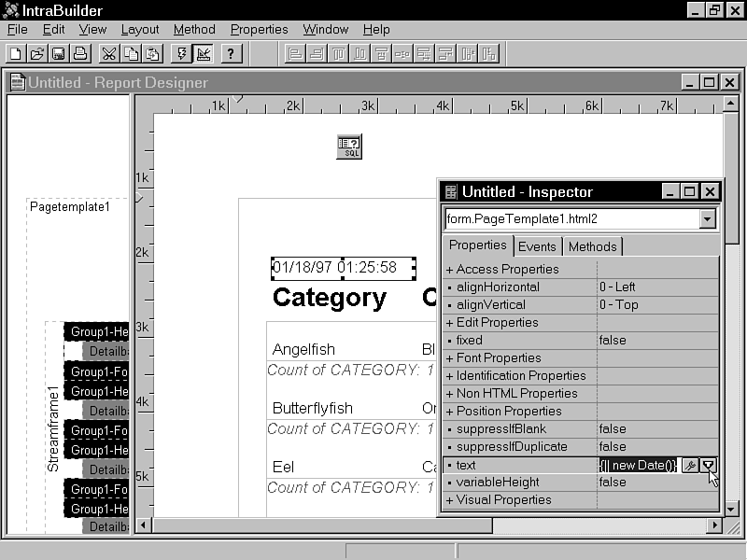Click the Print toolbar icon
The width and height of the screenshot is (747, 560).
[x=80, y=53]
